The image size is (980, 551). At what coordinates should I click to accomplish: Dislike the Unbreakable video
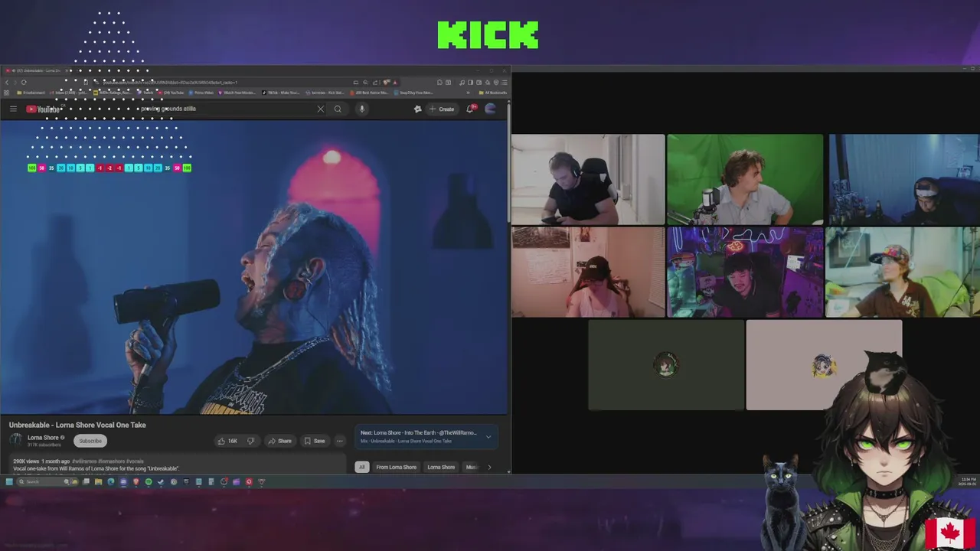click(250, 441)
